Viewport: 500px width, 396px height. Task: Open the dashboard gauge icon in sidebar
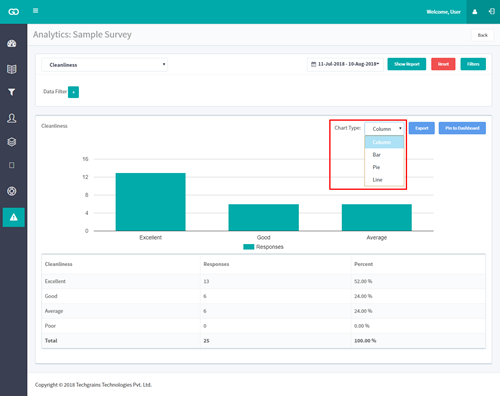tap(12, 43)
